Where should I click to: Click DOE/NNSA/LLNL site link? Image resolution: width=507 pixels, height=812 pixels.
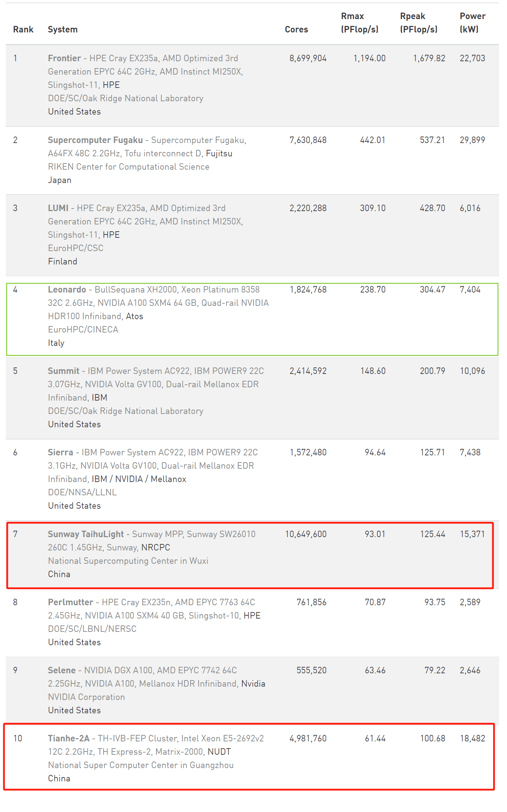[x=82, y=492]
